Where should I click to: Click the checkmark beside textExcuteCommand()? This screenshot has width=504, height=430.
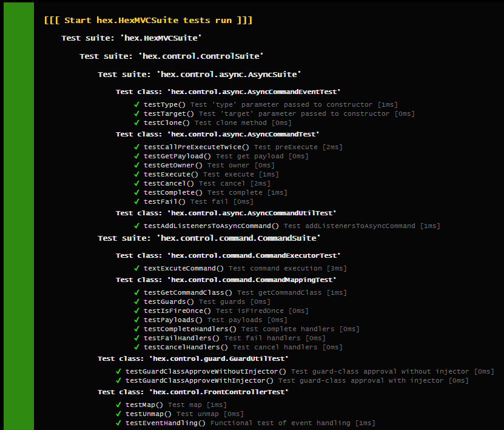click(136, 268)
